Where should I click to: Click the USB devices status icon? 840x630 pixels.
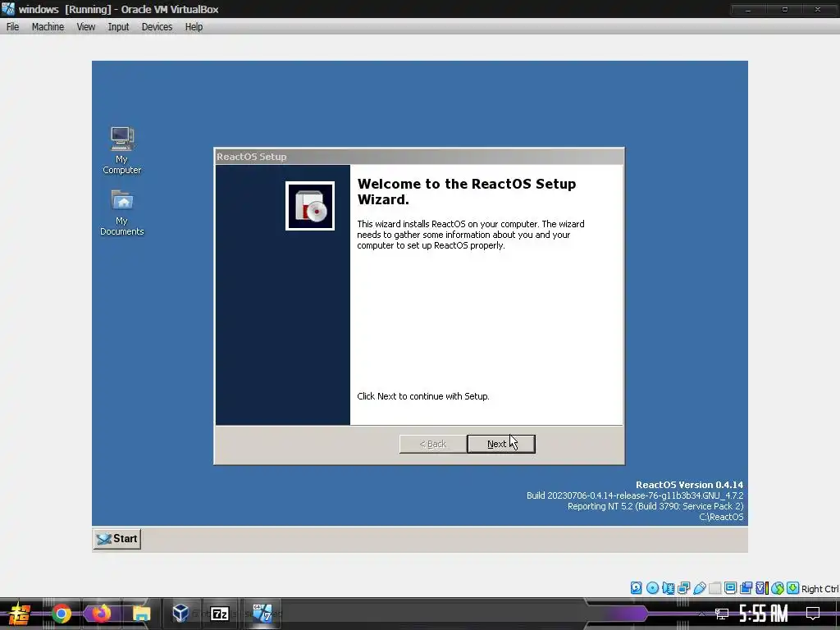click(699, 587)
